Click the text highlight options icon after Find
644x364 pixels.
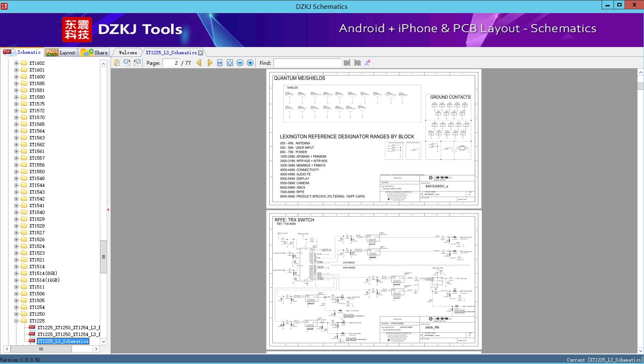coord(368,63)
